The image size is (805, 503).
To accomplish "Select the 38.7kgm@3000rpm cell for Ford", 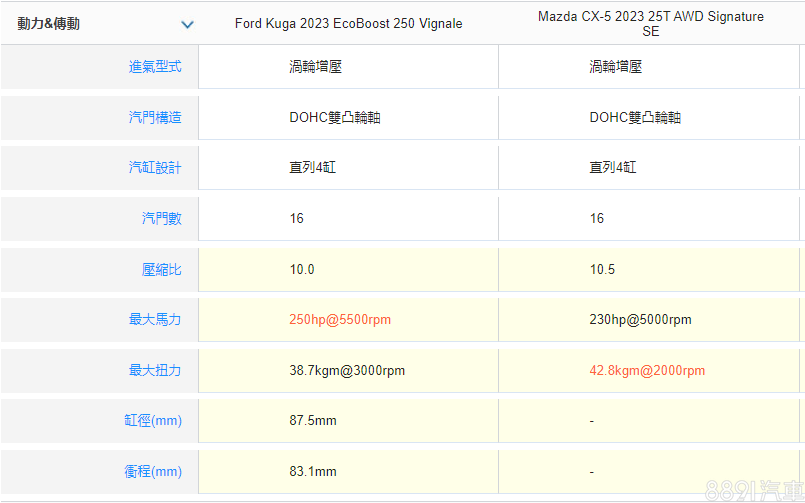I will click(x=347, y=370).
